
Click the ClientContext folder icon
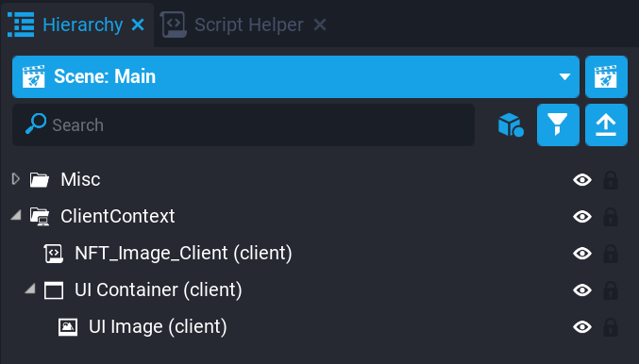pos(40,216)
